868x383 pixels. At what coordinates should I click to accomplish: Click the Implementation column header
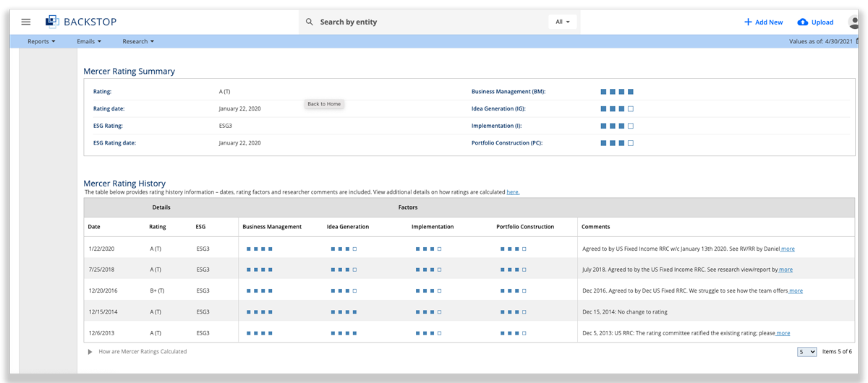(x=433, y=227)
